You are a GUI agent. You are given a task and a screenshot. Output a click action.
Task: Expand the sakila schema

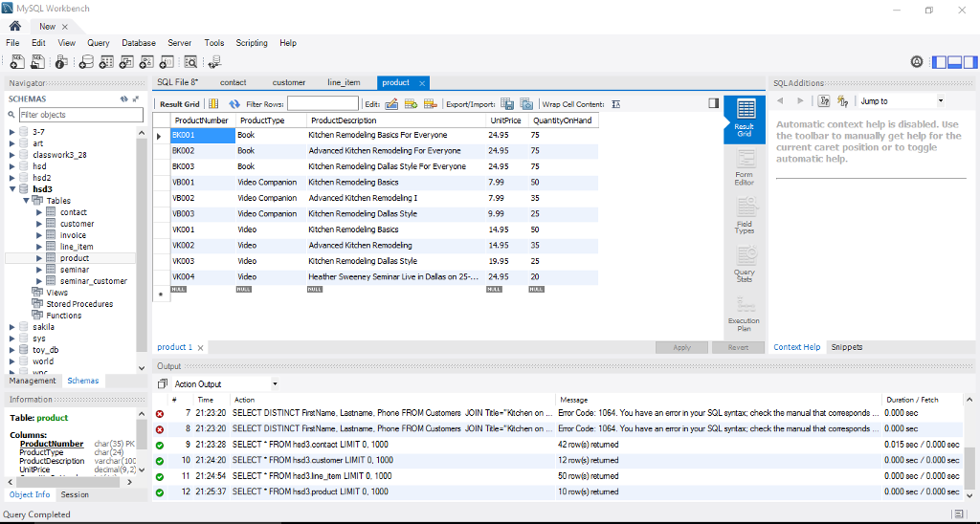12,327
